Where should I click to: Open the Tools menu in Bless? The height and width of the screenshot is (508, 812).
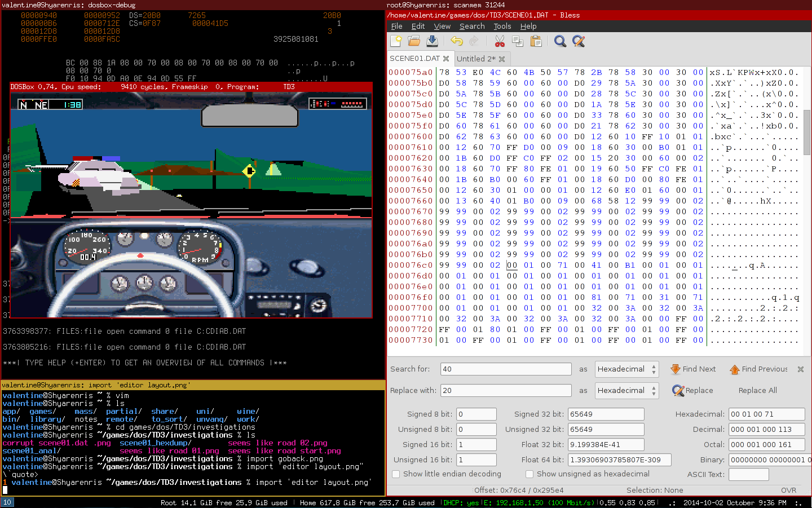click(502, 26)
